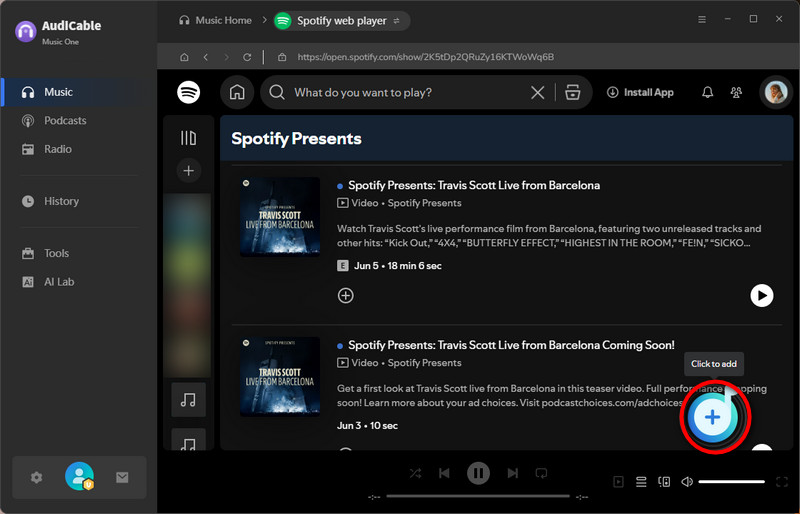Click the Spotify Presents show title
800x514 pixels.
point(296,139)
